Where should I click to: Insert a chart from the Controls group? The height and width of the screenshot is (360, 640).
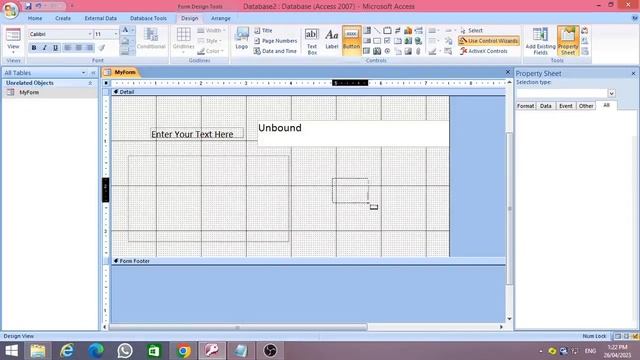pyautogui.click(x=408, y=30)
